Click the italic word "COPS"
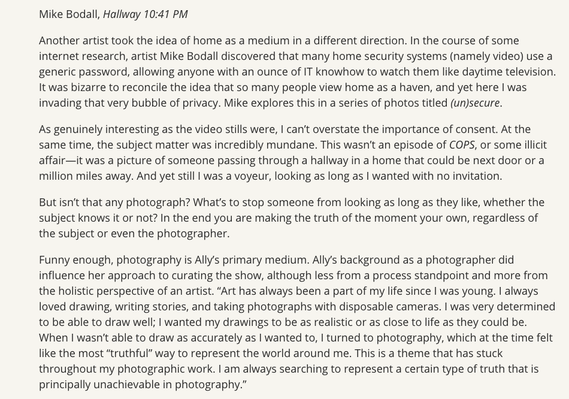Image resolution: width=569 pixels, height=399 pixels. [462, 145]
